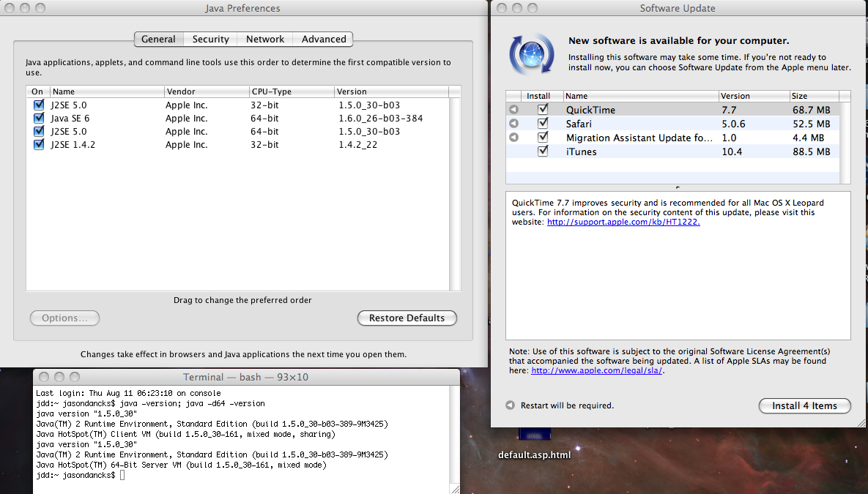This screenshot has height=494, width=868.
Task: Click On column header in Java list
Action: (x=37, y=91)
